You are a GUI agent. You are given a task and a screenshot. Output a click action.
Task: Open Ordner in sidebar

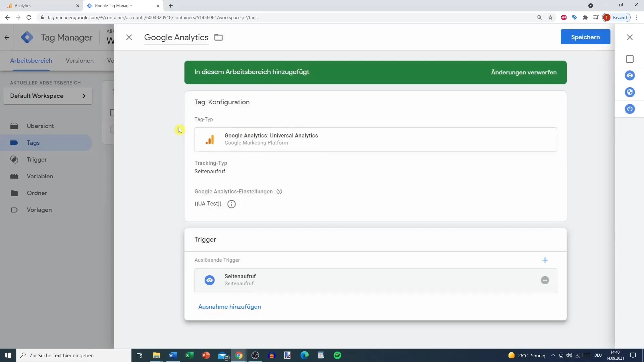[37, 193]
